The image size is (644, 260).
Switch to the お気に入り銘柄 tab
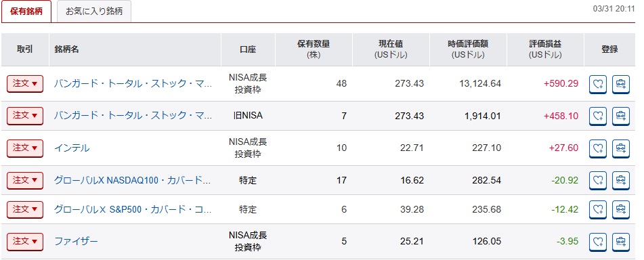[x=94, y=12]
